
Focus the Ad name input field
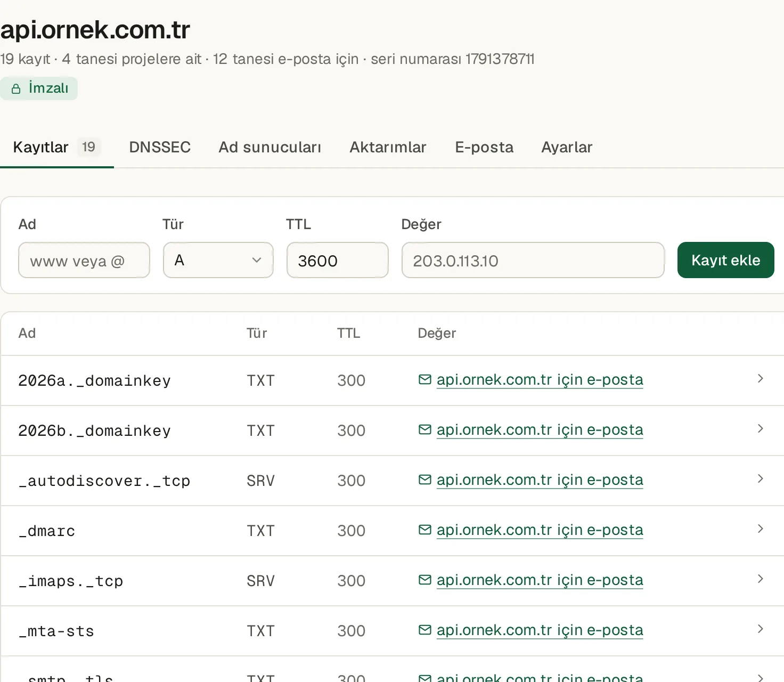point(84,260)
